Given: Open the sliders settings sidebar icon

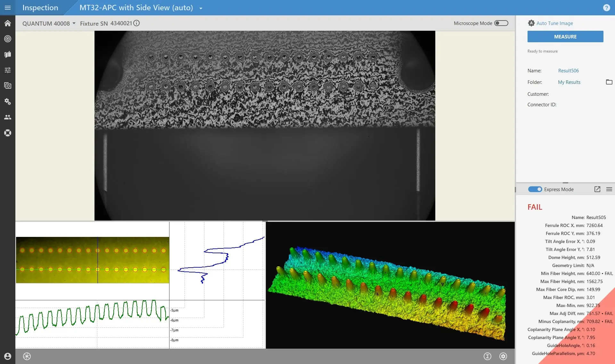Looking at the screenshot, I should [8, 70].
